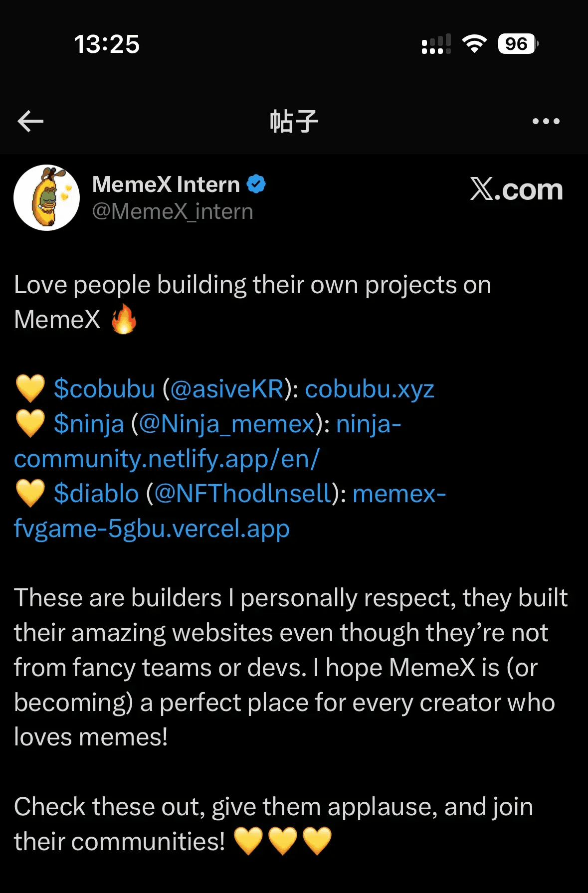Open the cobubu.xyz link

(x=370, y=389)
